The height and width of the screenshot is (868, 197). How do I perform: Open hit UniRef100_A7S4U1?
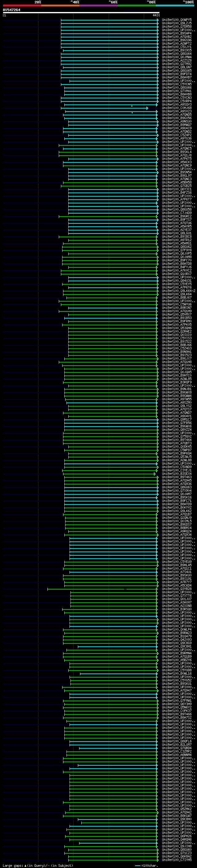pyautogui.click(x=177, y=572)
